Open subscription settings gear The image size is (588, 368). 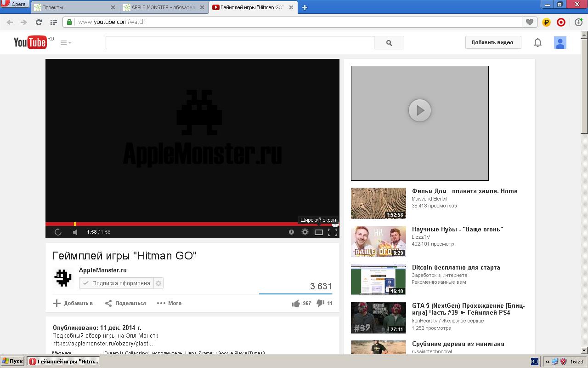tap(158, 283)
